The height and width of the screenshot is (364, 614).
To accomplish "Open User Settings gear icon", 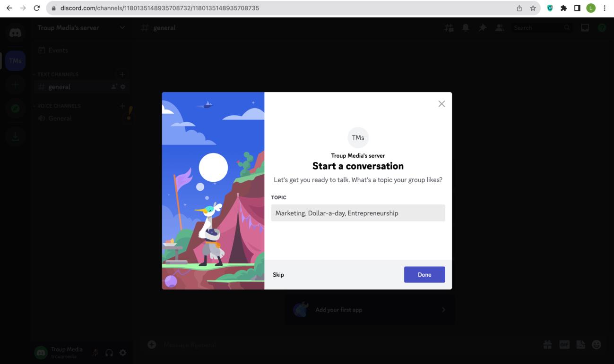I will point(123,353).
